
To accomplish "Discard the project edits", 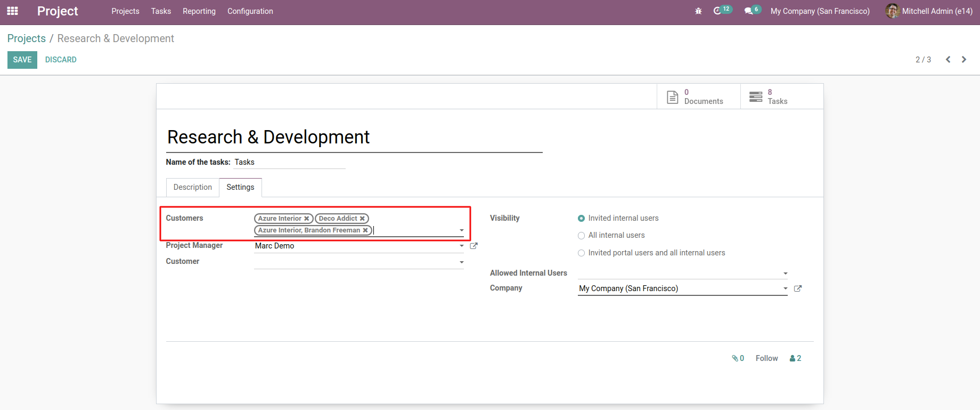I will click(x=61, y=60).
